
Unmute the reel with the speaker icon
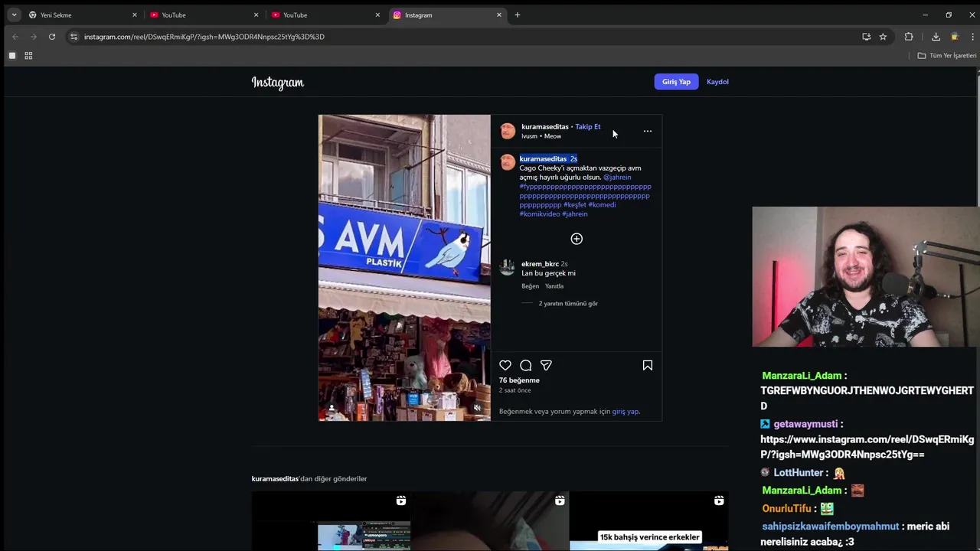pyautogui.click(x=477, y=408)
